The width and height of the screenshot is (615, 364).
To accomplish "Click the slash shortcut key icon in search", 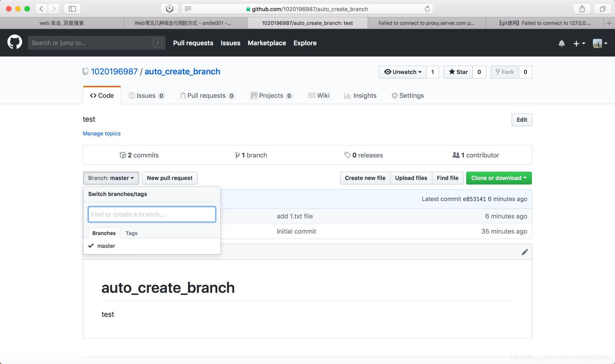I will [x=158, y=43].
